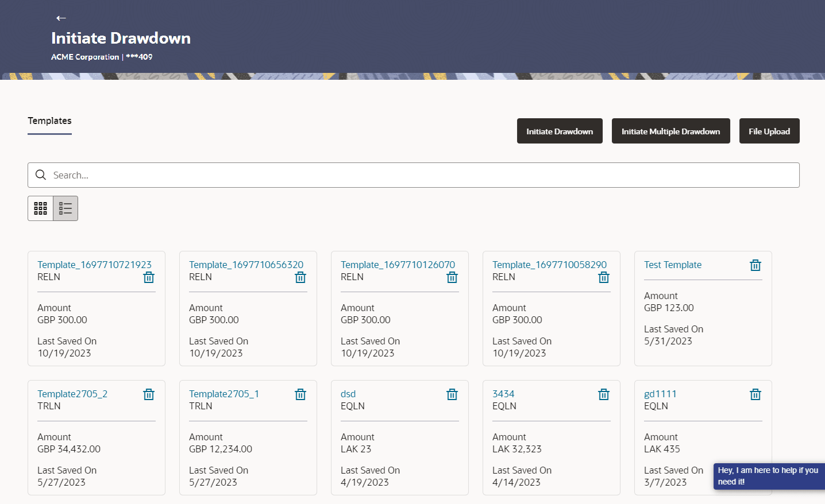Click the 3/7/2023 saved date
Viewport: 825px width, 504px height.
point(665,482)
